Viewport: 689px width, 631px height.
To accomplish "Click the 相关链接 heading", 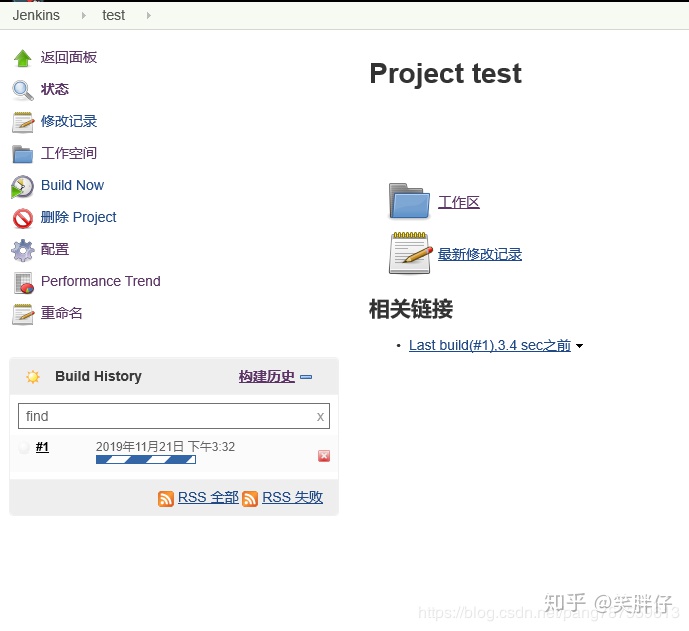I will (x=411, y=309).
